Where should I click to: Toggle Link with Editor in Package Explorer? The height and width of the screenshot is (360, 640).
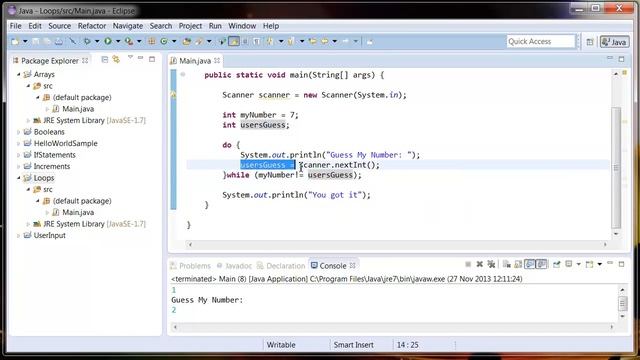[x=116, y=60]
